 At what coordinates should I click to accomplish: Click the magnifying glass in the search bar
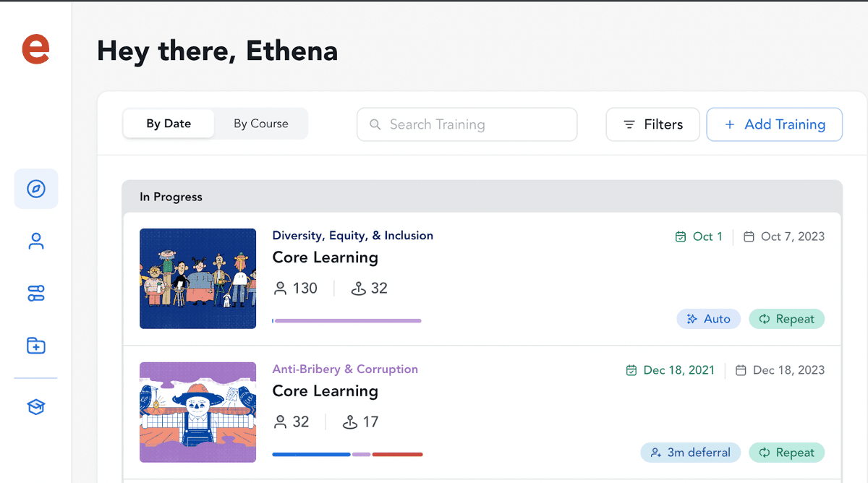pos(375,124)
